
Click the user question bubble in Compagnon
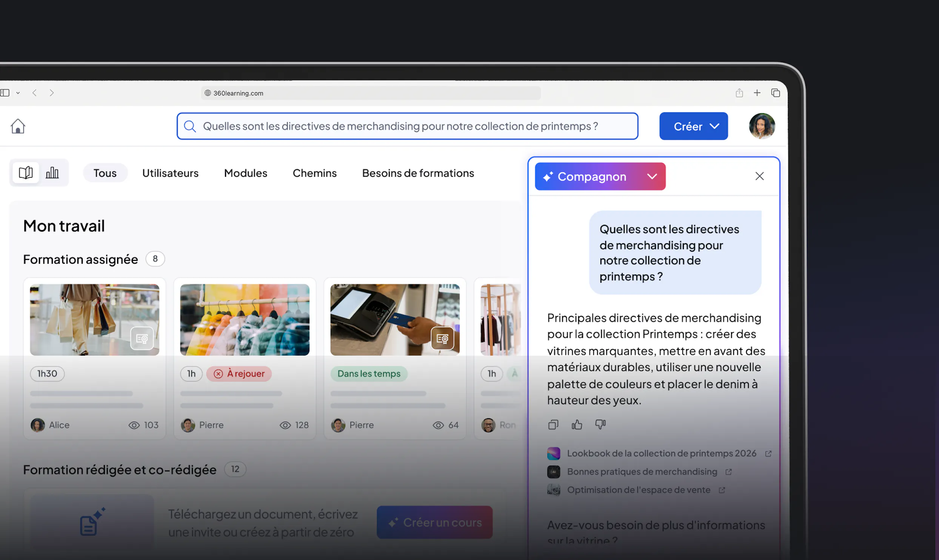point(675,252)
